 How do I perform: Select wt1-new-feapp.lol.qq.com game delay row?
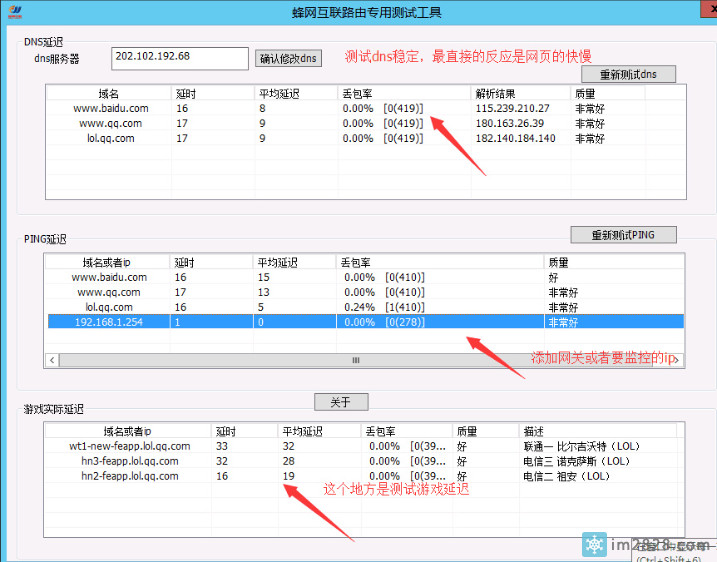[123, 446]
